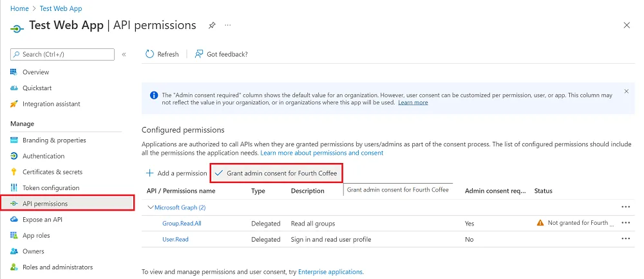Click the Add a permission button
This screenshot has height=279, width=644.
[176, 173]
